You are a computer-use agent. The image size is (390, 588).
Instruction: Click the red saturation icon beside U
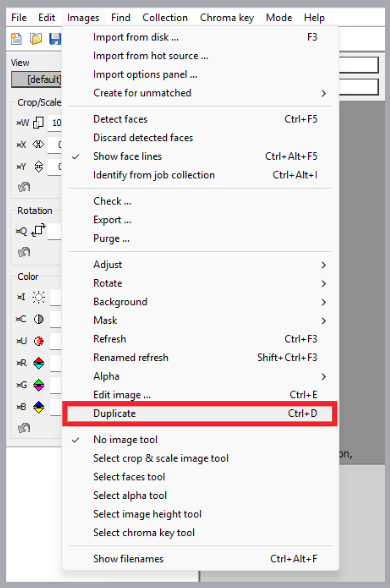click(39, 341)
